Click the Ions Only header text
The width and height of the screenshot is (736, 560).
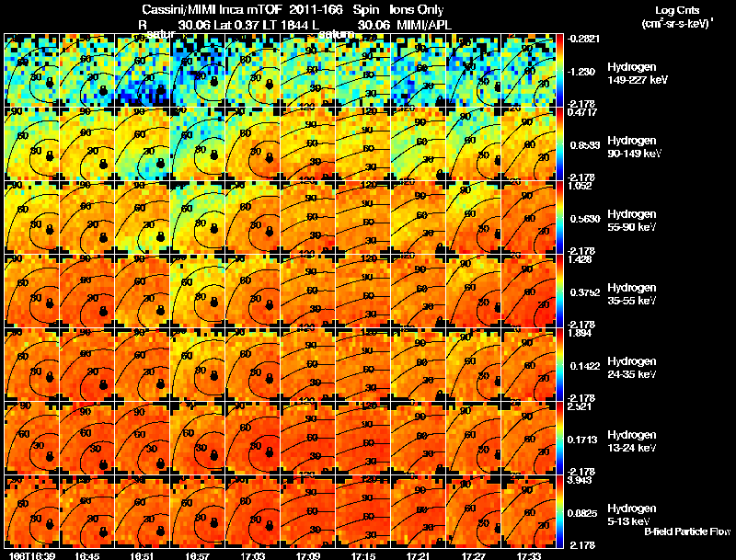tap(417, 10)
